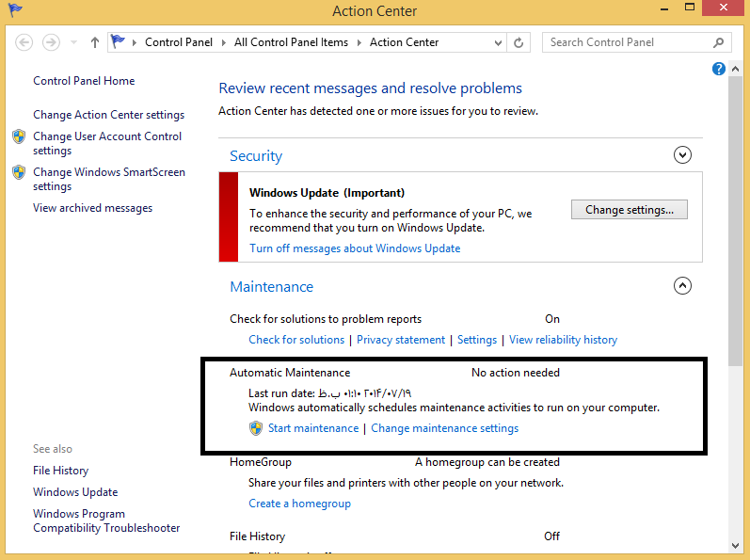Viewport: 750px width, 560px height.
Task: Open Windows Program Compatibility Troubleshooter
Action: tap(106, 520)
